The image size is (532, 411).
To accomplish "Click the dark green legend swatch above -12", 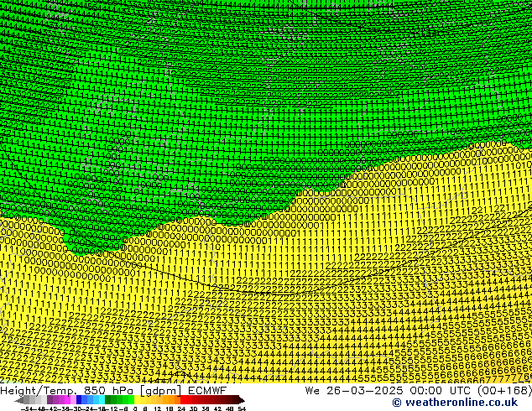I will (x=108, y=399).
